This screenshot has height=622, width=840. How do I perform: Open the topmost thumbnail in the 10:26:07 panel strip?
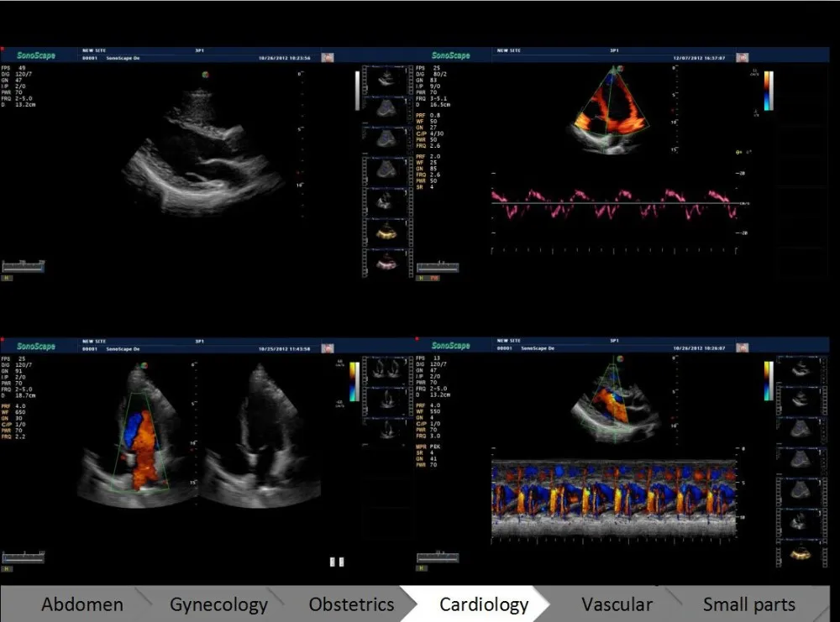(x=801, y=370)
